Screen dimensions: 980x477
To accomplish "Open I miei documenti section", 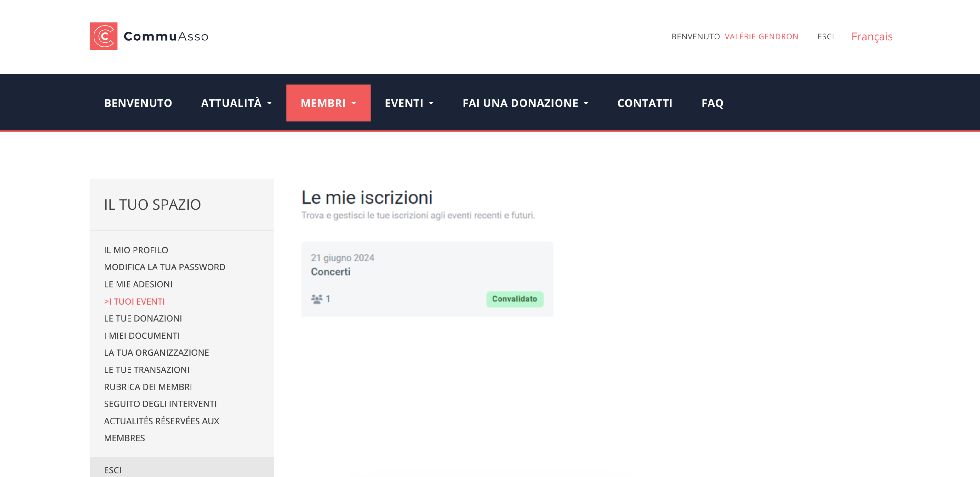I will [141, 336].
